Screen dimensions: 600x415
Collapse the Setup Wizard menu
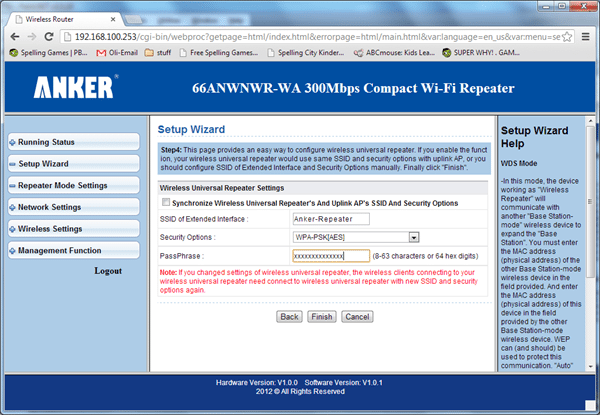pos(73,164)
